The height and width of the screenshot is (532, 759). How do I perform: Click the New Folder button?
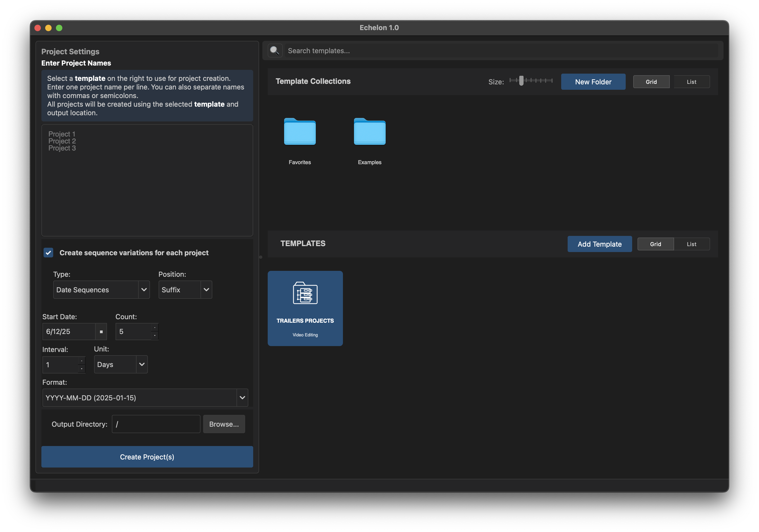click(x=593, y=82)
